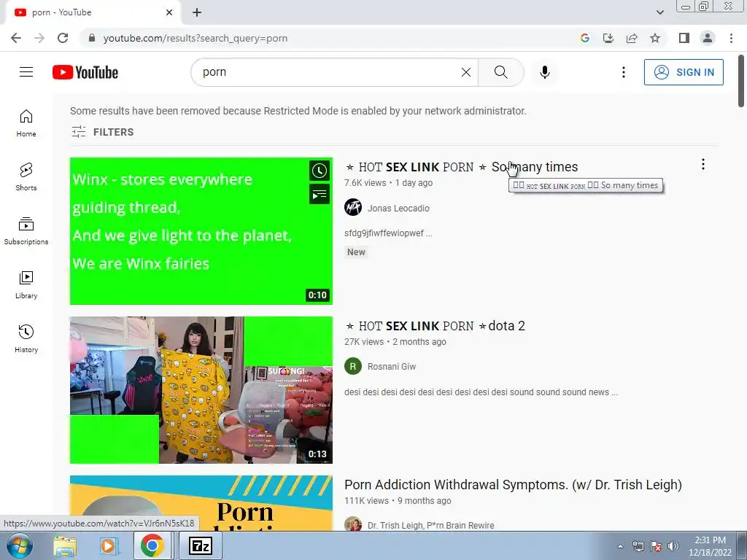Toggle the browser side panel
Screen dimensions: 747x560
point(684,38)
